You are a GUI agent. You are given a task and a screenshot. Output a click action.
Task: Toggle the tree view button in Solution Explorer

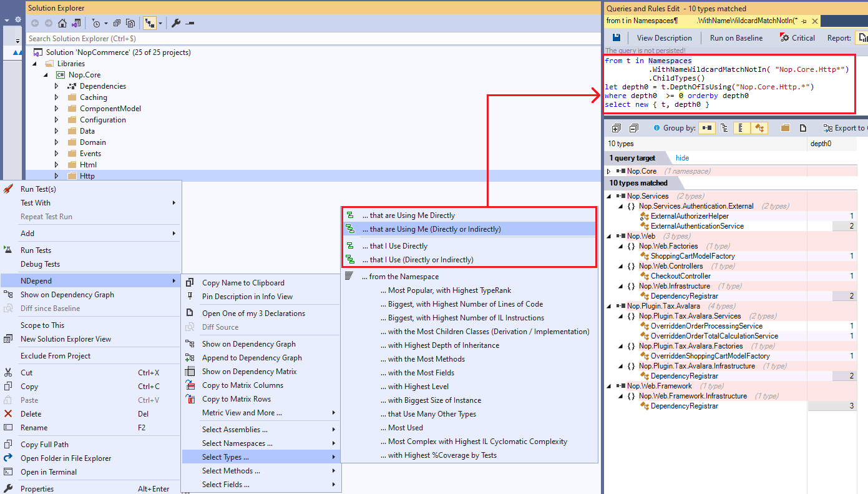tap(149, 23)
